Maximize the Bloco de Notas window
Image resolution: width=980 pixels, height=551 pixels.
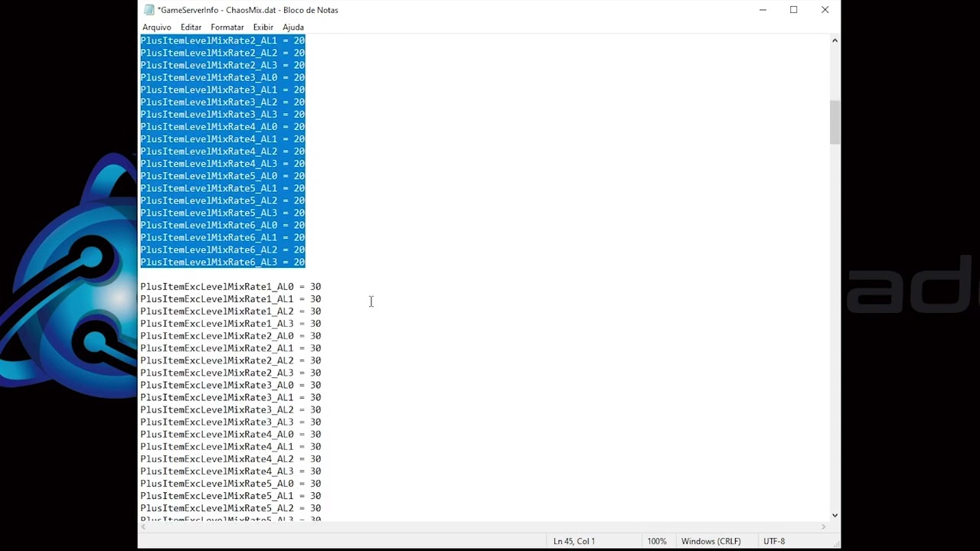click(794, 10)
